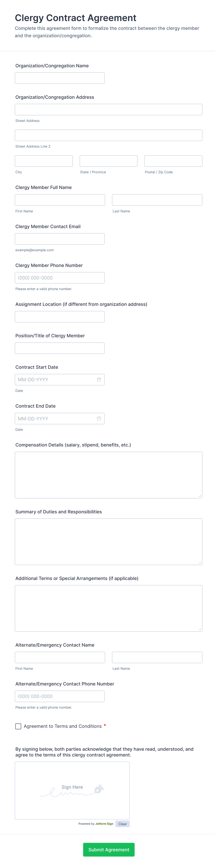The image size is (215, 868).
Task: Clear the signature field
Action: 123,824
